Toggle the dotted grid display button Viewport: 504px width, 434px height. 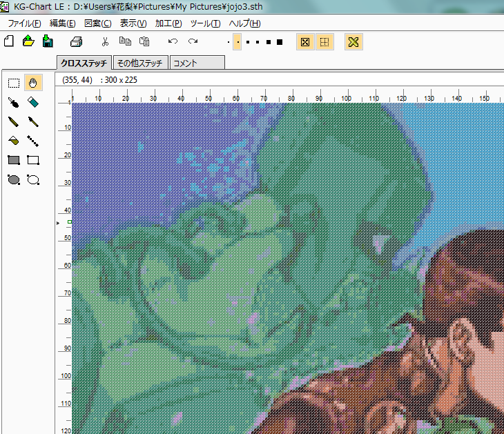[324, 42]
